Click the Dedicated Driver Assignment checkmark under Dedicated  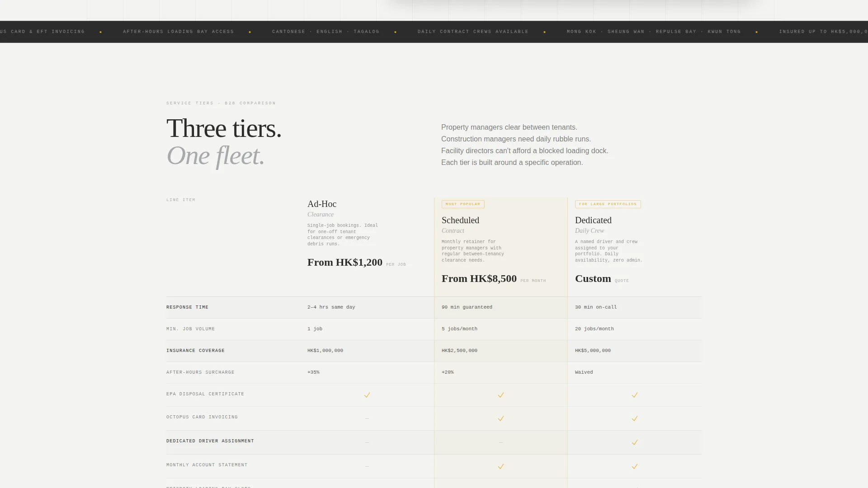(635, 442)
